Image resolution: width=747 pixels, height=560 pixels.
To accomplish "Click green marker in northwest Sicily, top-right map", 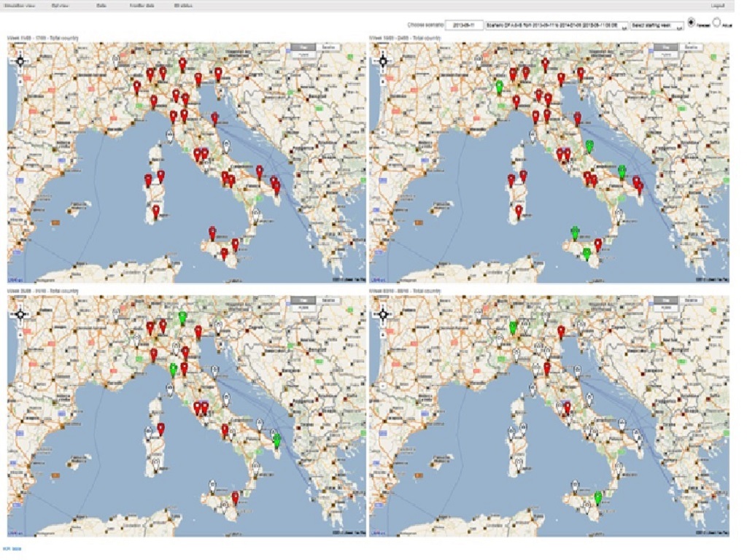I will [575, 233].
